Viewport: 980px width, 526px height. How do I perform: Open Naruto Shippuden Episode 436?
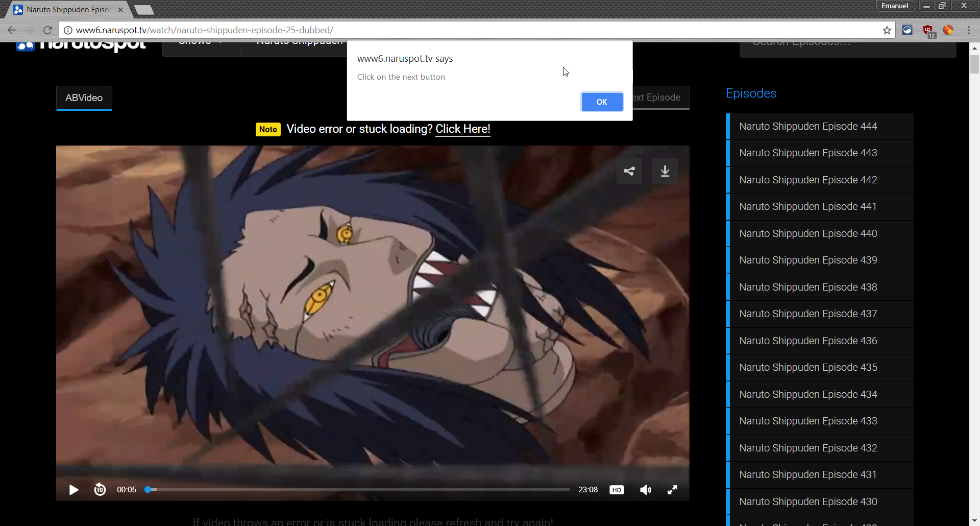pos(820,341)
